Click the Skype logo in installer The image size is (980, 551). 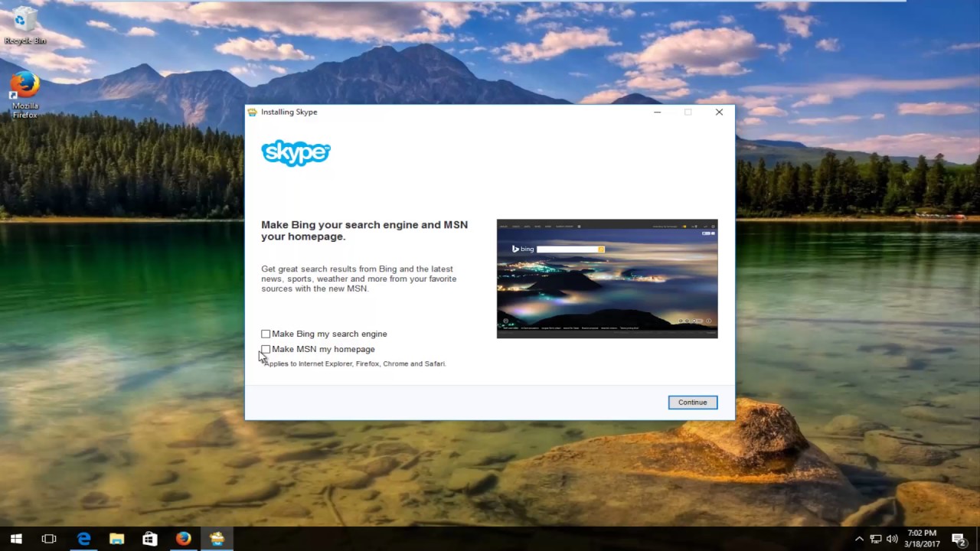coord(296,152)
